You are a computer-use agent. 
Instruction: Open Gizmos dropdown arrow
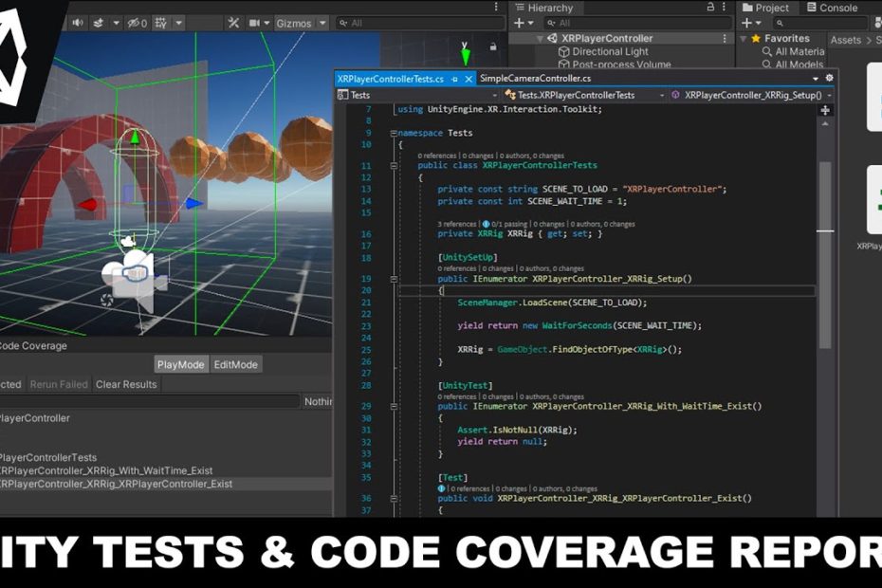point(322,23)
